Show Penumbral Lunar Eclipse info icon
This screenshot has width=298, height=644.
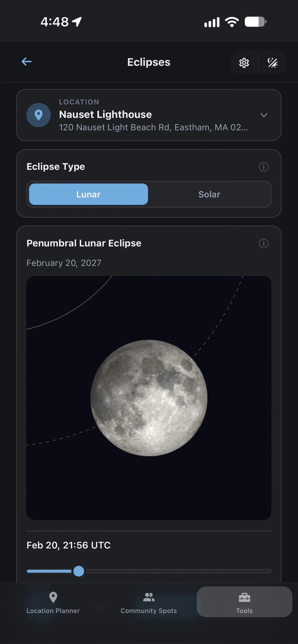tap(263, 243)
